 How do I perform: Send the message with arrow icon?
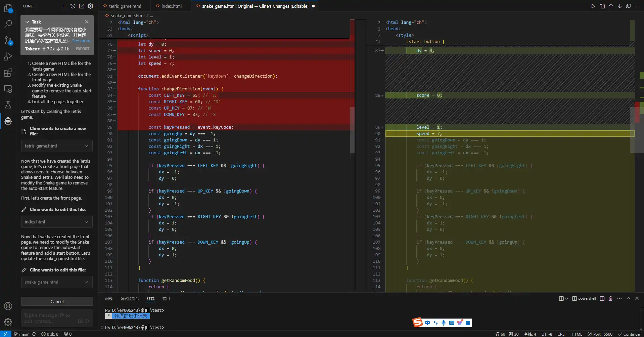pos(88,321)
